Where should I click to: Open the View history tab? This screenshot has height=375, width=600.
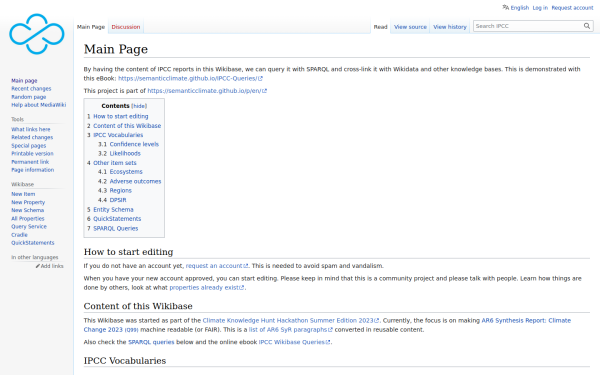point(450,27)
